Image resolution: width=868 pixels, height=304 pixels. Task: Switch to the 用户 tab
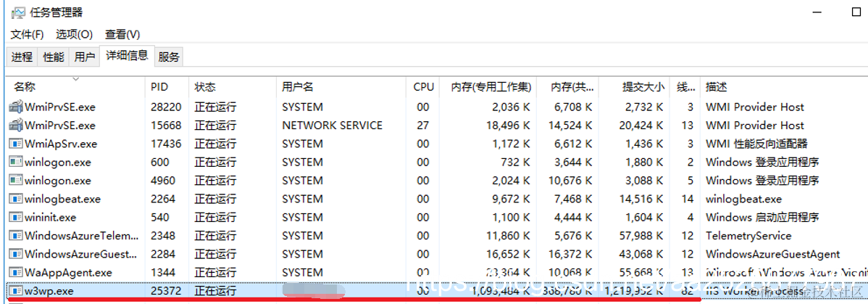(x=84, y=57)
